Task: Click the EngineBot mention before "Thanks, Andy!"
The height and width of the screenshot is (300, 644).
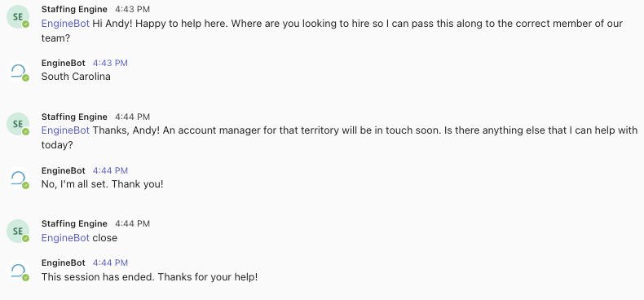Action: click(65, 130)
